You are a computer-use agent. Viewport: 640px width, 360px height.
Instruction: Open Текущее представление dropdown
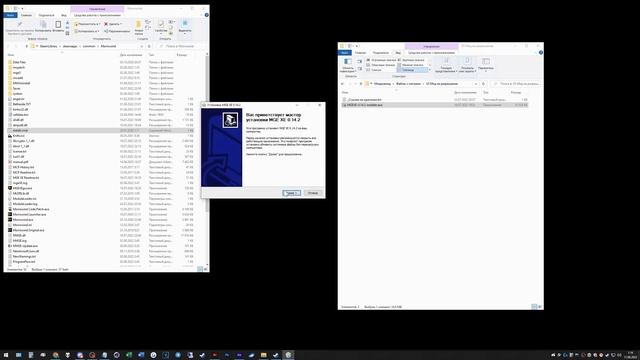click(446, 65)
